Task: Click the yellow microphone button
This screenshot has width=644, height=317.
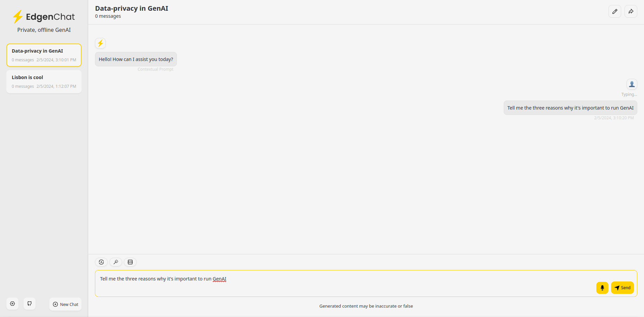Action: click(602, 288)
